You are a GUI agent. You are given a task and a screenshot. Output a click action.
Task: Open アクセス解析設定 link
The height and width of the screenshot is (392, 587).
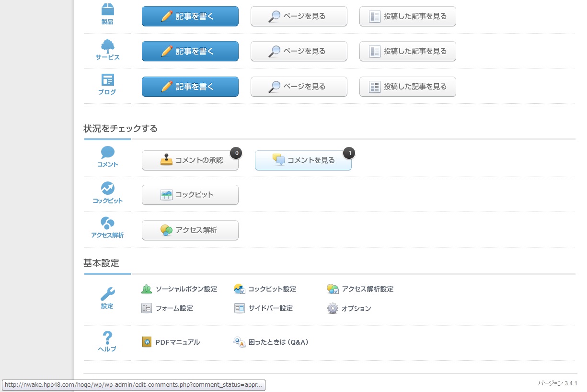(x=360, y=289)
